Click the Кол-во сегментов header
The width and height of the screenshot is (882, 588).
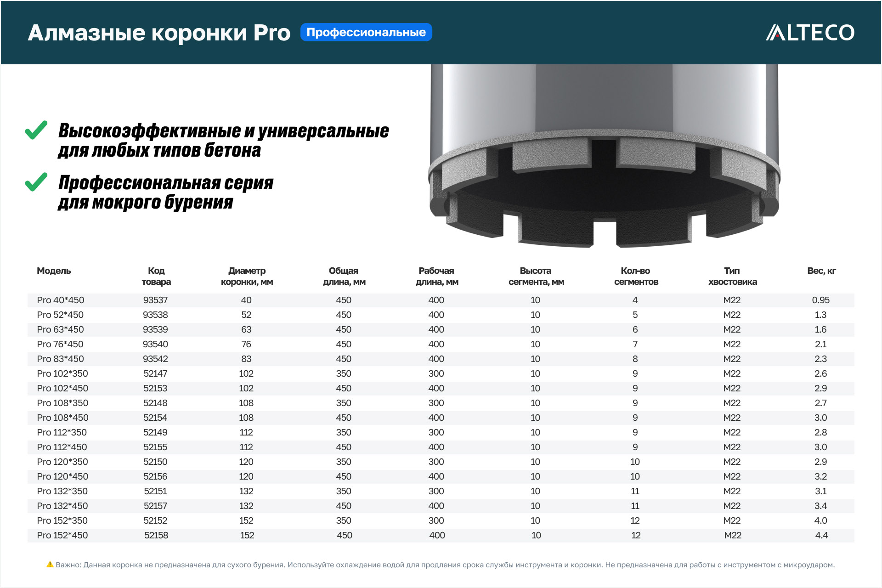[636, 276]
